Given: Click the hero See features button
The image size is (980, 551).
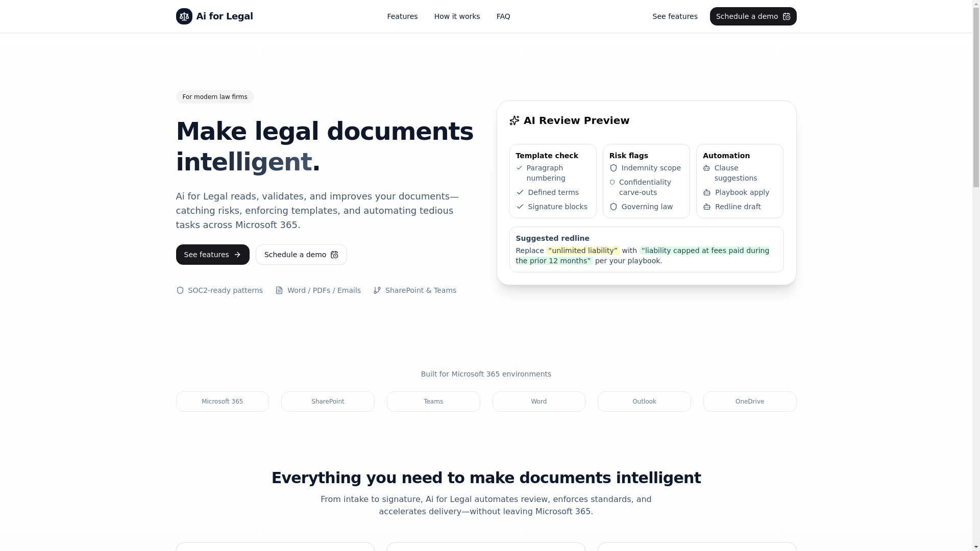Looking at the screenshot, I should [x=213, y=255].
